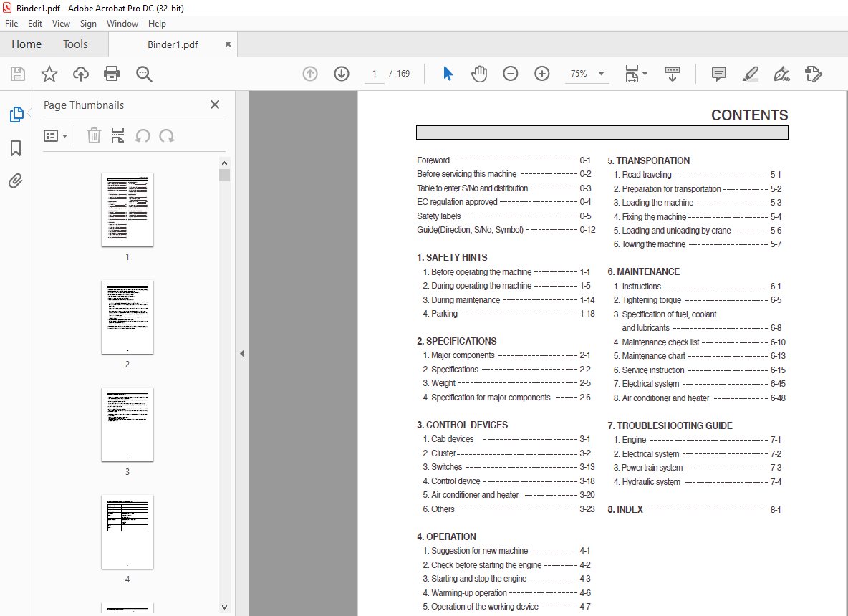The width and height of the screenshot is (848, 616).
Task: Open the Sign menu
Action: [88, 23]
